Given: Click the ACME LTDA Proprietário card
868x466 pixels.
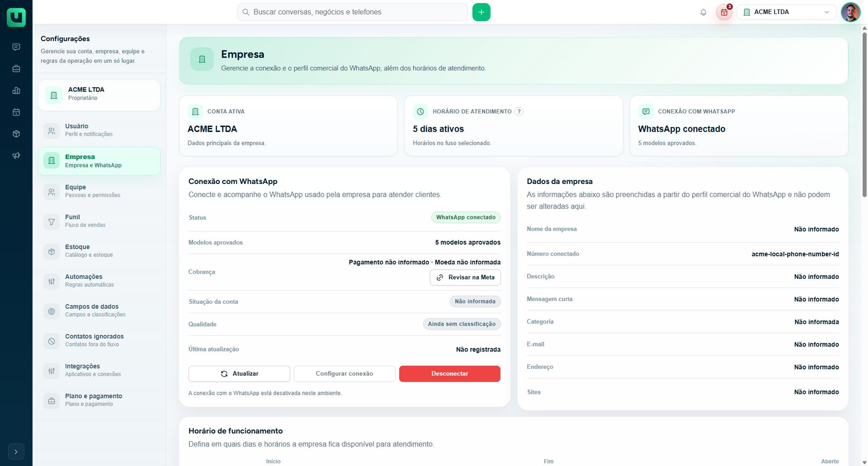Looking at the screenshot, I should pos(99,95).
